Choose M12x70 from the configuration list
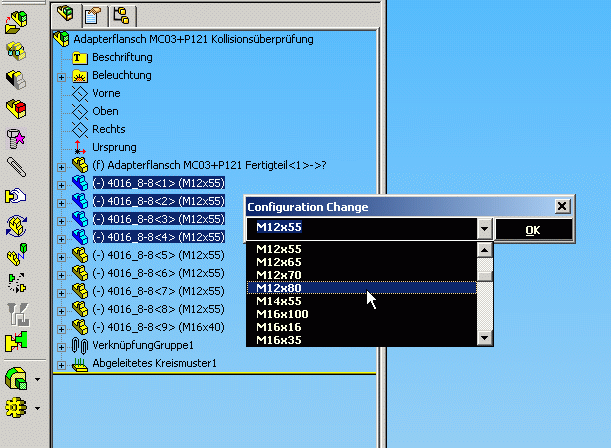This screenshot has height=448, width=611. pos(362,275)
